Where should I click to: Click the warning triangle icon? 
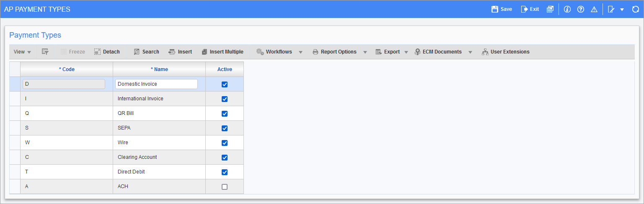pyautogui.click(x=594, y=9)
